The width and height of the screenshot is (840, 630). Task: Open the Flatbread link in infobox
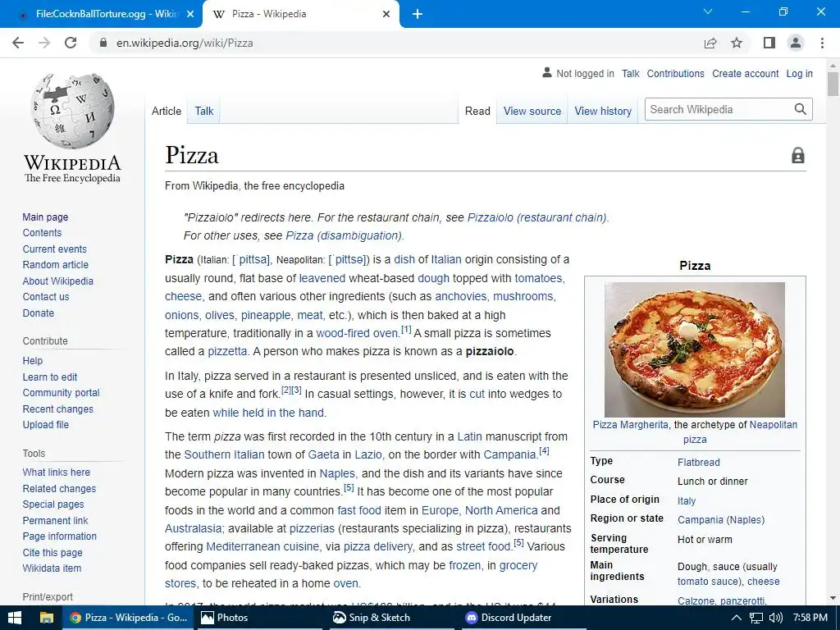(x=699, y=463)
